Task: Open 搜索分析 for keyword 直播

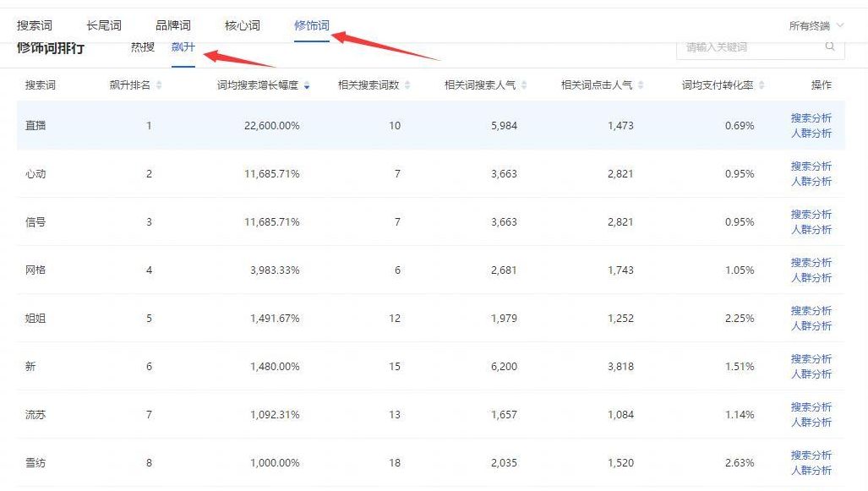Action: [811, 117]
